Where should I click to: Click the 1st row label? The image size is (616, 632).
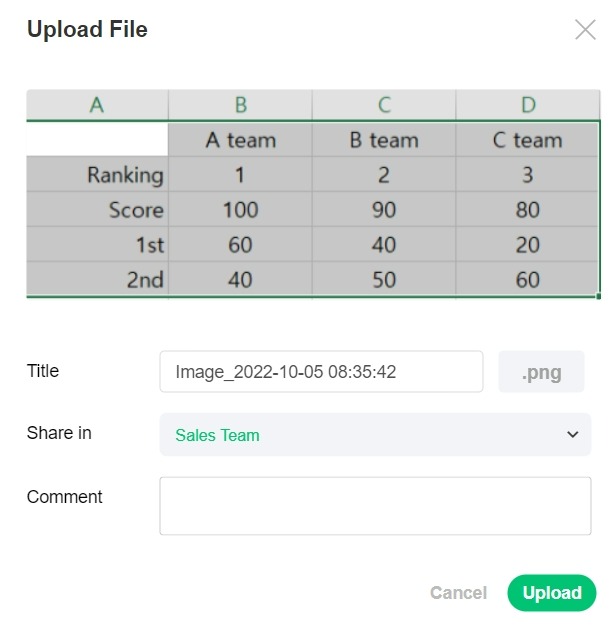(150, 245)
